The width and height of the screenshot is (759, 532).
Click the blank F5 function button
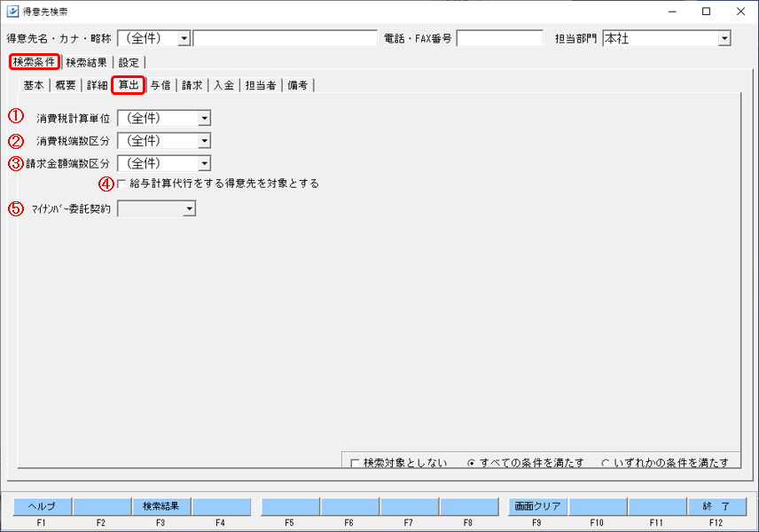[290, 506]
